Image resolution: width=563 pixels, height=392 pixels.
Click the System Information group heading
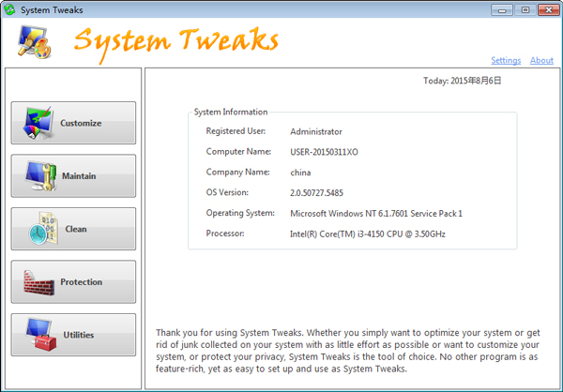click(x=231, y=112)
